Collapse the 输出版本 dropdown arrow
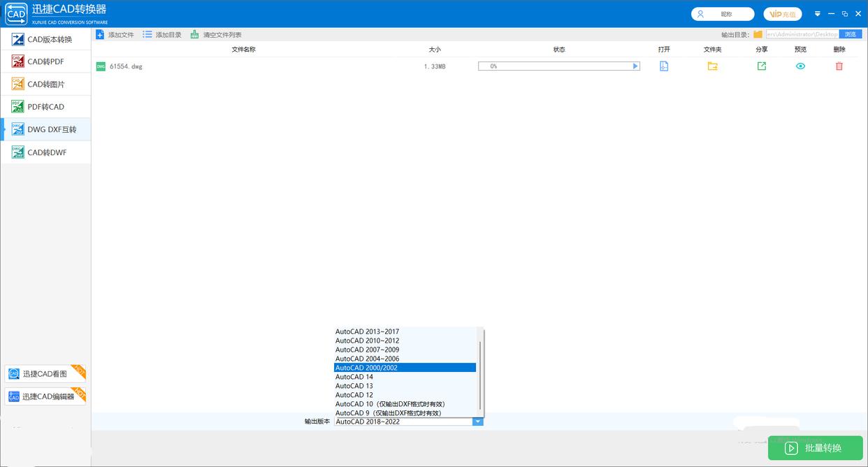The image size is (868, 467). (x=477, y=422)
